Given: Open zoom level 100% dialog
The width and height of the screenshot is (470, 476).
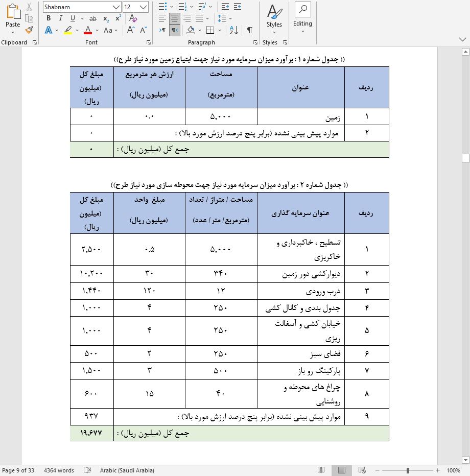Looking at the screenshot, I should point(453,470).
